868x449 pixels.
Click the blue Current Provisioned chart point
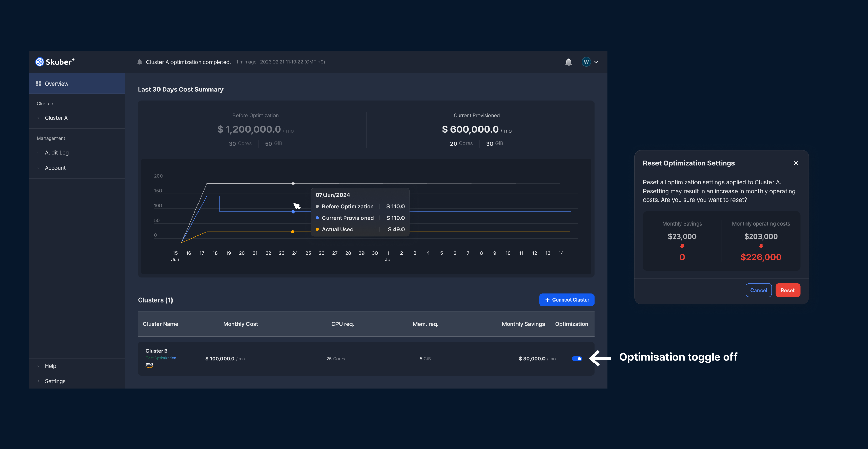[293, 212]
